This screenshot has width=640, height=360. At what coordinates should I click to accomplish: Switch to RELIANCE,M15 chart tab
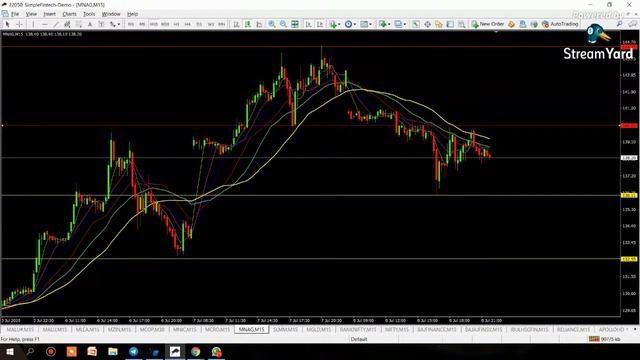point(573,329)
